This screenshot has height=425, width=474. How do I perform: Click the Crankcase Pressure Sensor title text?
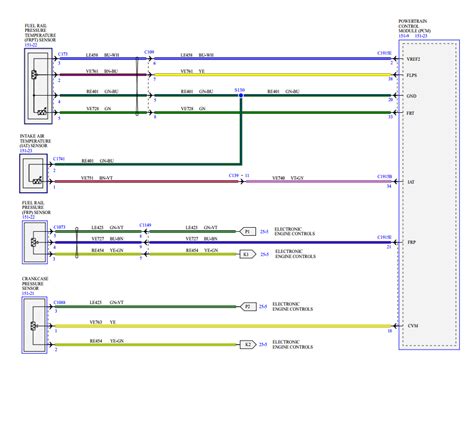click(x=35, y=283)
